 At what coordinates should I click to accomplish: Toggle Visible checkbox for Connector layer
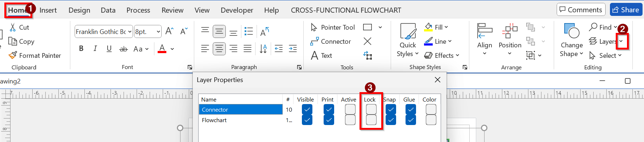[307, 109]
